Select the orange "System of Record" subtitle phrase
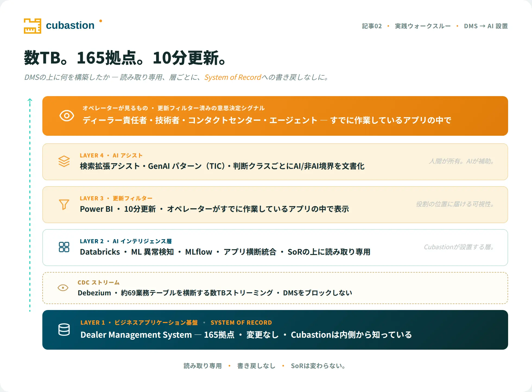The width and height of the screenshot is (532, 392). pos(233,77)
